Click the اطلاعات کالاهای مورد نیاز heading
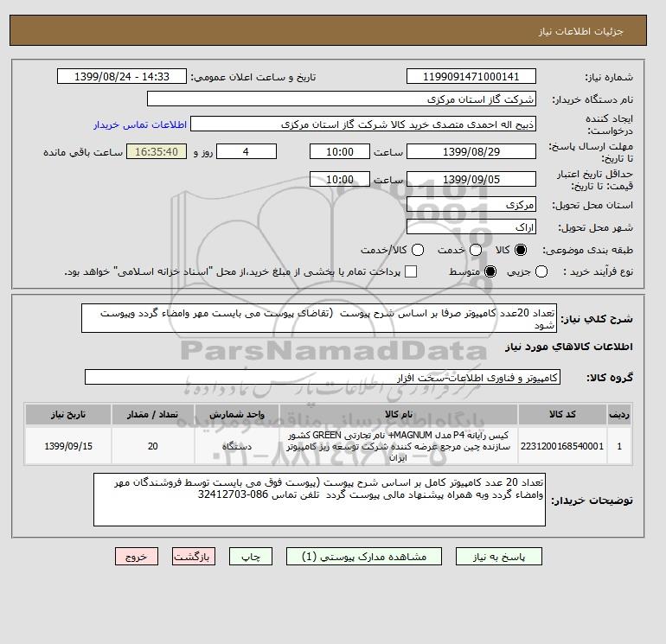Viewport: 666px width, 644px height. tap(569, 347)
